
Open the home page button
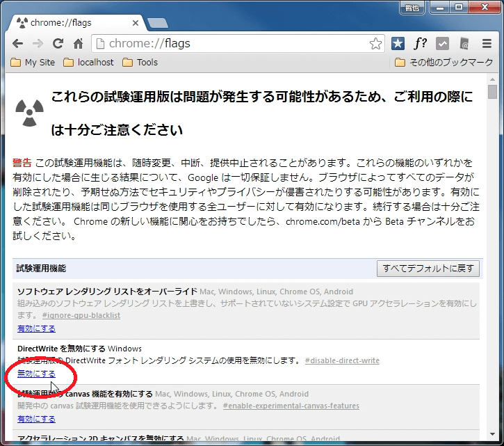(x=78, y=43)
